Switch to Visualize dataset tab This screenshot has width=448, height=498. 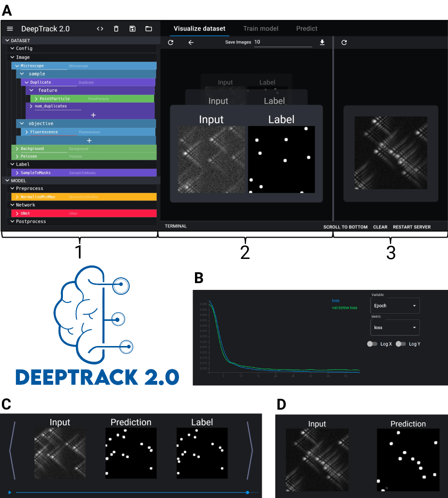tap(199, 29)
